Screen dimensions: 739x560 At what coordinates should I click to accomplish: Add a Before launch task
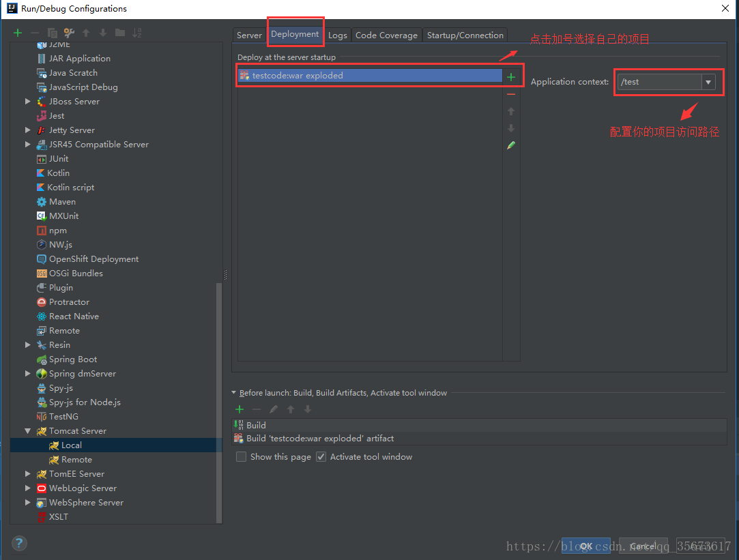240,409
